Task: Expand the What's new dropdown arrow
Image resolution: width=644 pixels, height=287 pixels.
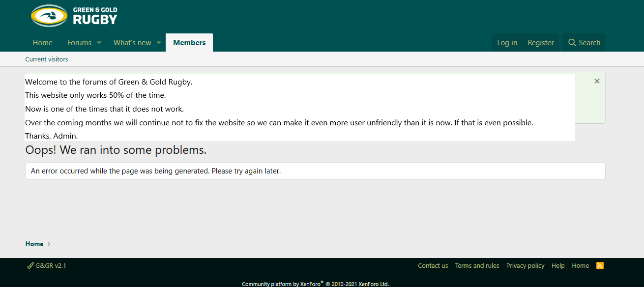Action: click(x=159, y=43)
